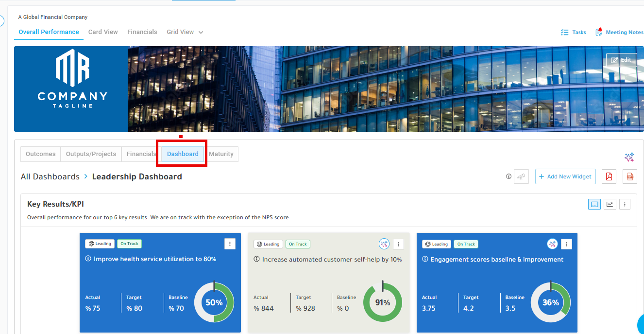Click the Edit banner button
This screenshot has width=644, height=334.
coord(621,60)
